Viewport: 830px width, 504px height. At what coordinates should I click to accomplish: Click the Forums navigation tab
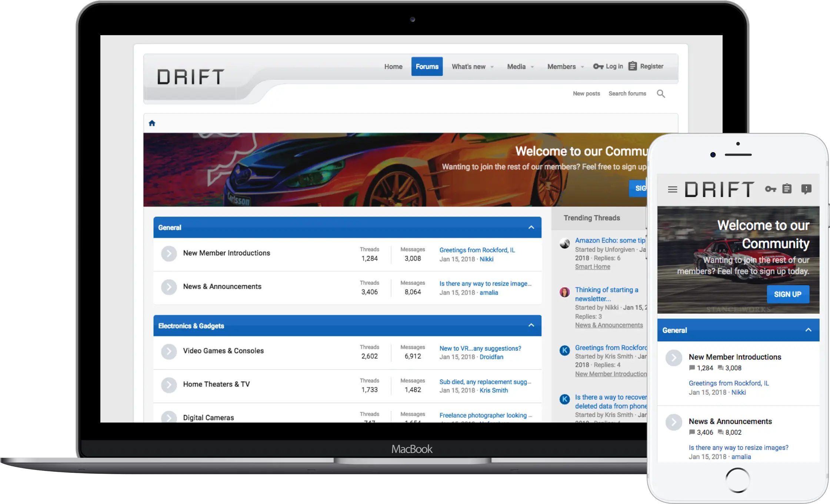point(426,66)
